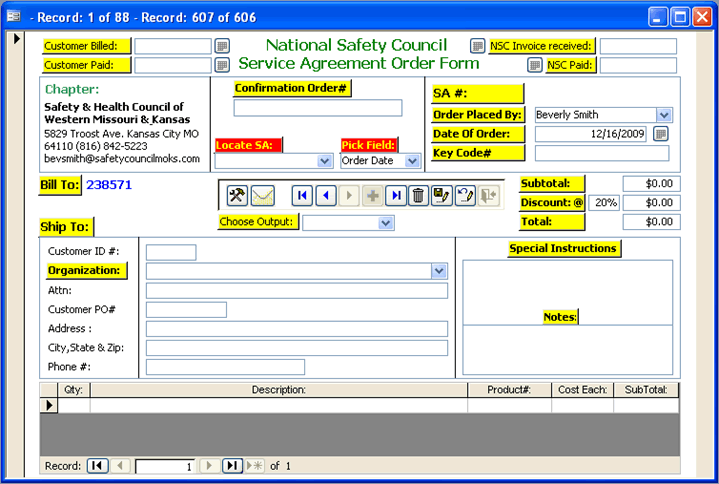
Task: Click last record button in subform navigator
Action: [x=232, y=466]
